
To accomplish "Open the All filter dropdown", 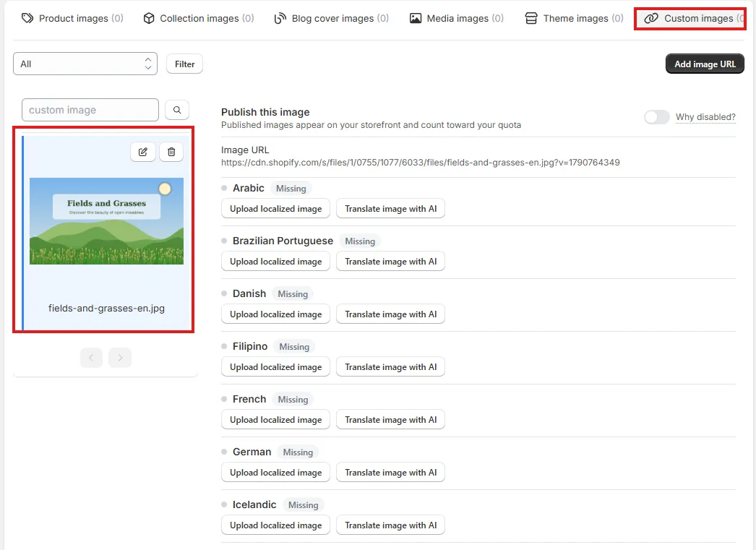I will 85,64.
